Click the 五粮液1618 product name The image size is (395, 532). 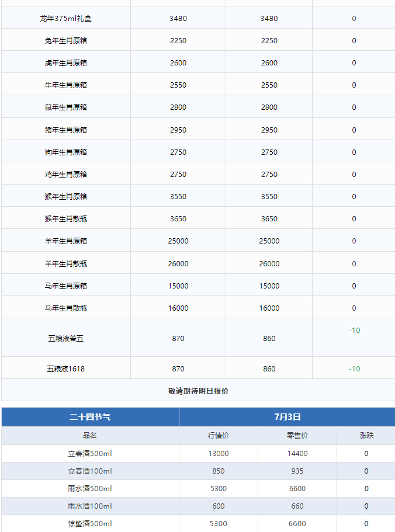(x=65, y=369)
